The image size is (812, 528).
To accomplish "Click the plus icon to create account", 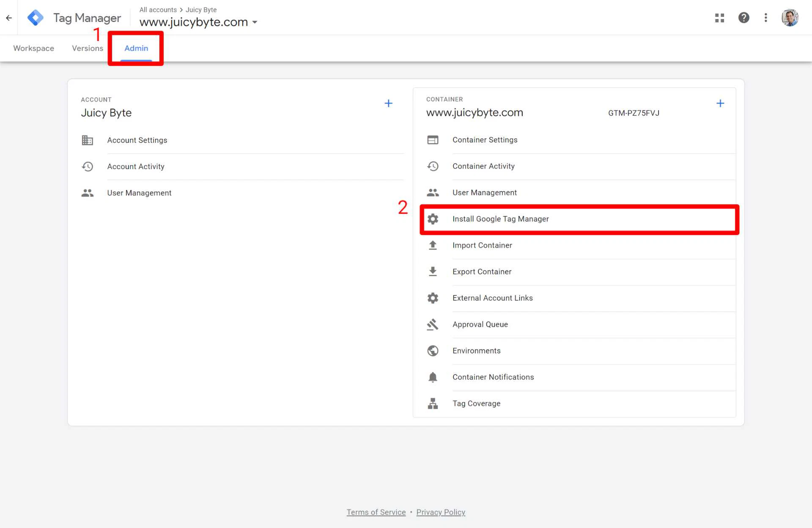I will [388, 104].
